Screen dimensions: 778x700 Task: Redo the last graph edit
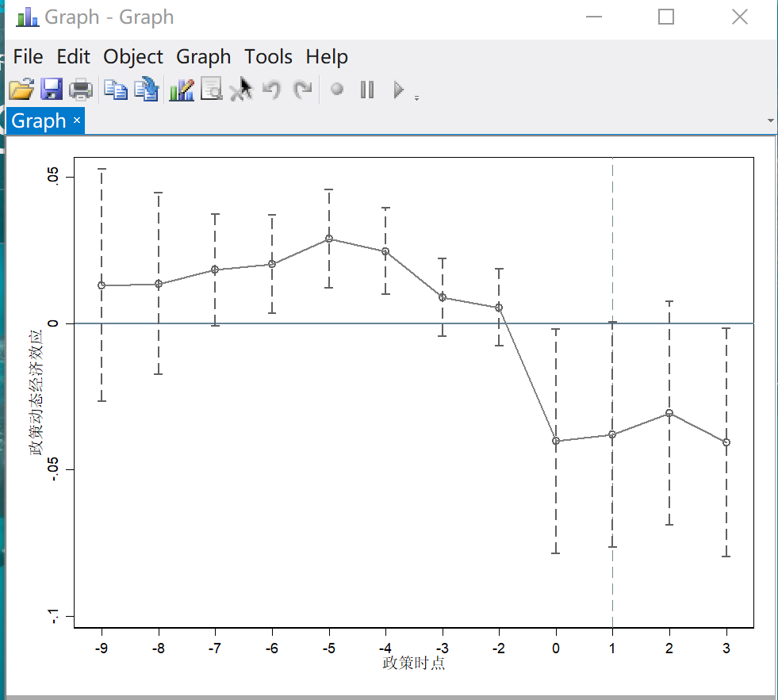302,90
